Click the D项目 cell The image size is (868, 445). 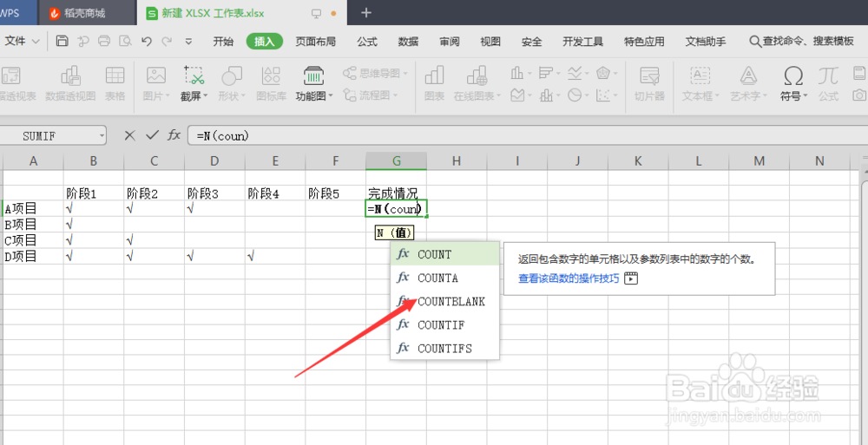point(33,256)
